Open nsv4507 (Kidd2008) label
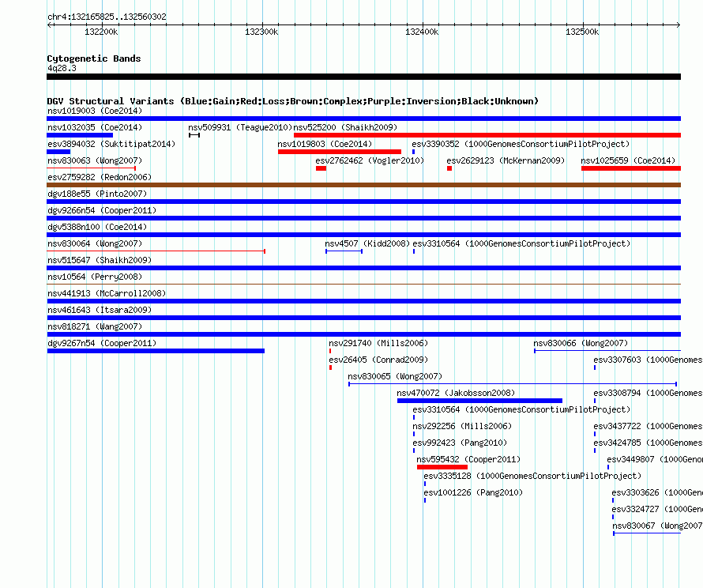Viewport: 703px width, 588px height. pos(367,243)
